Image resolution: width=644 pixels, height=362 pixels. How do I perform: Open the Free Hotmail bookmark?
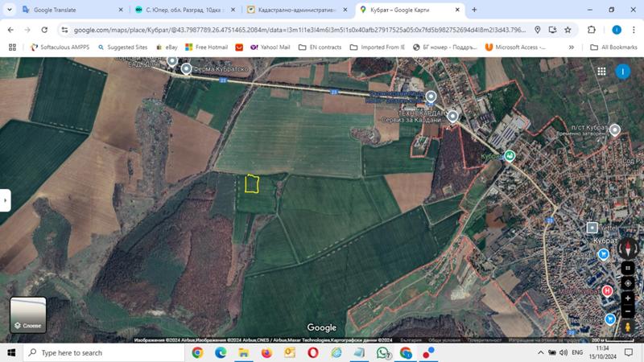click(x=206, y=47)
